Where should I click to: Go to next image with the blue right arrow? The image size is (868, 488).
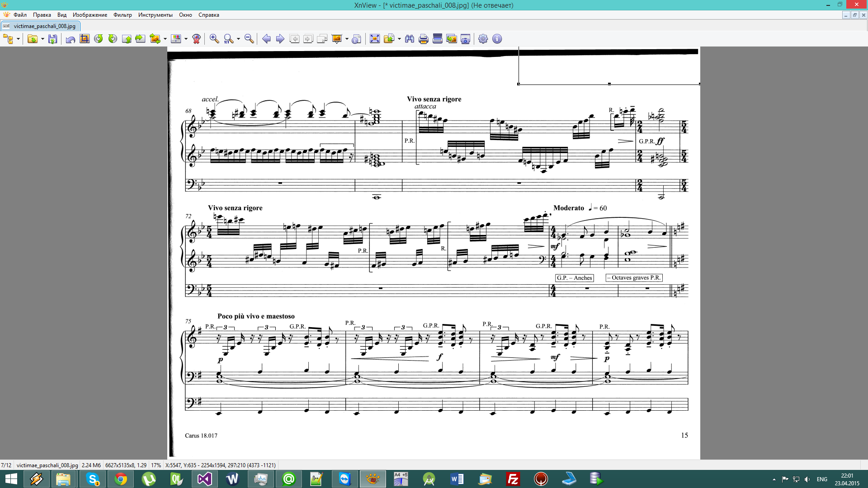[x=280, y=39]
